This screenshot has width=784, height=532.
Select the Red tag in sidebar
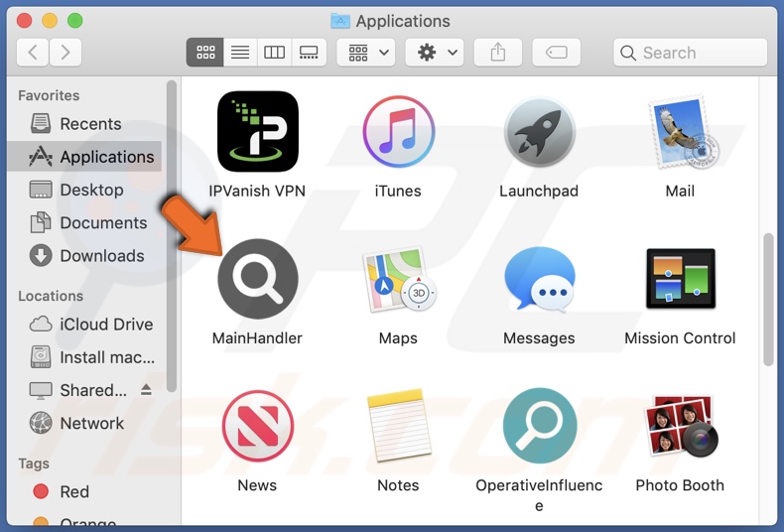[84, 491]
